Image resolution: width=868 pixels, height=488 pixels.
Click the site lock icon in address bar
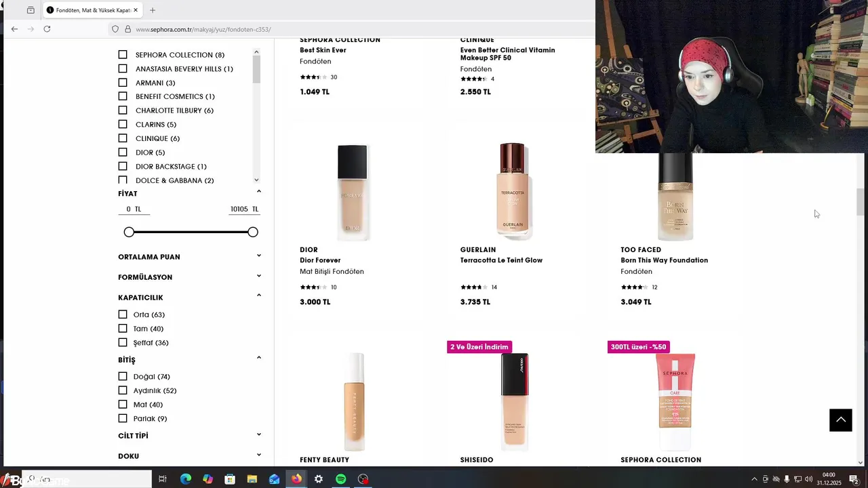(x=127, y=29)
